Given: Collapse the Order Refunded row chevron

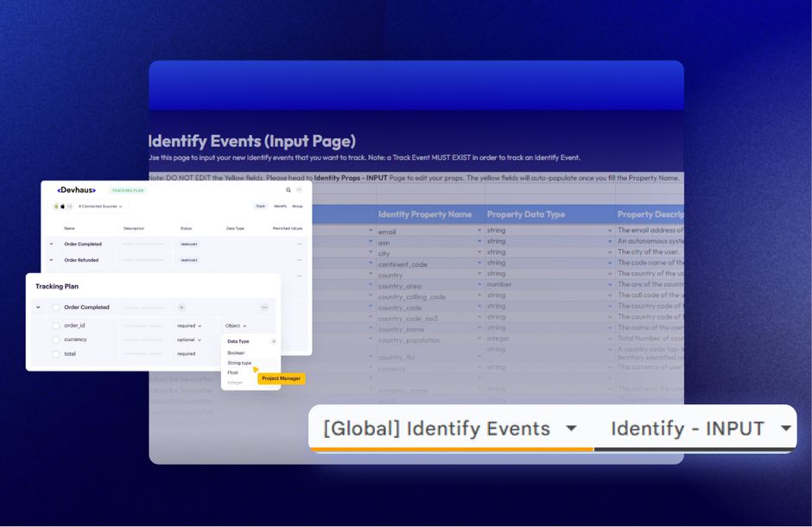Looking at the screenshot, I should 51,260.
